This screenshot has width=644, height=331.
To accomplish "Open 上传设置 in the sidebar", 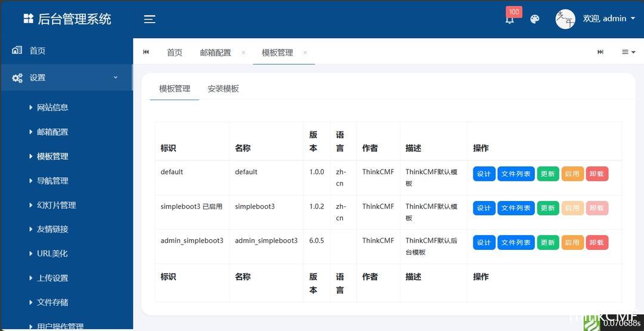I will pos(52,278).
